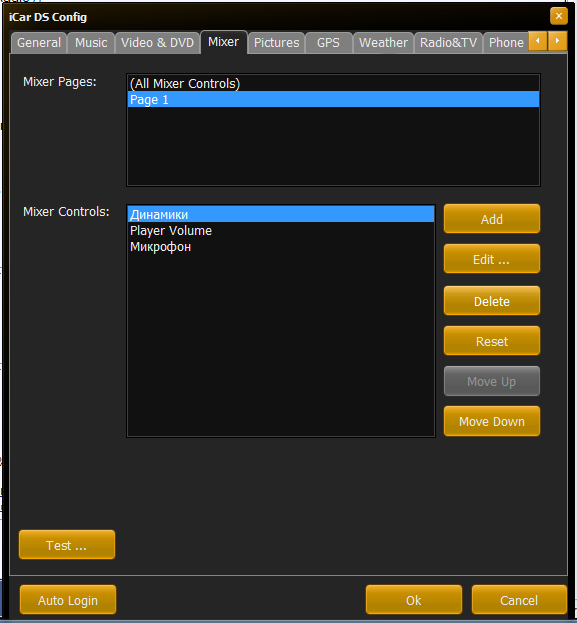This screenshot has width=577, height=623.
Task: Open the Pictures tab
Action: [x=276, y=43]
